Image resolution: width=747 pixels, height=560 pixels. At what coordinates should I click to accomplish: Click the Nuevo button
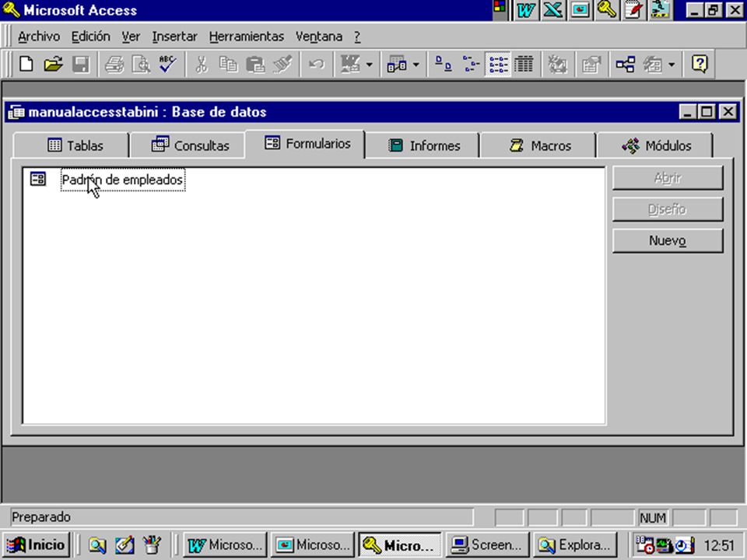point(668,241)
